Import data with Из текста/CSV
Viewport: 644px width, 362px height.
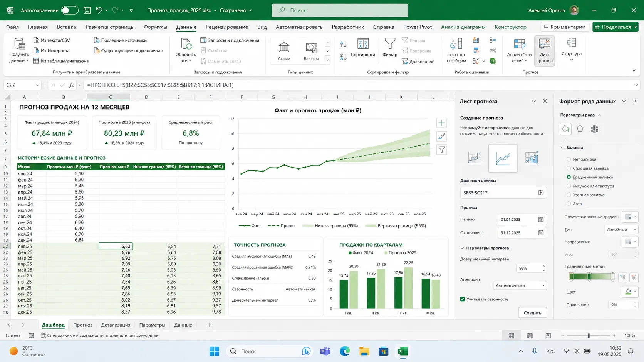coord(52,40)
